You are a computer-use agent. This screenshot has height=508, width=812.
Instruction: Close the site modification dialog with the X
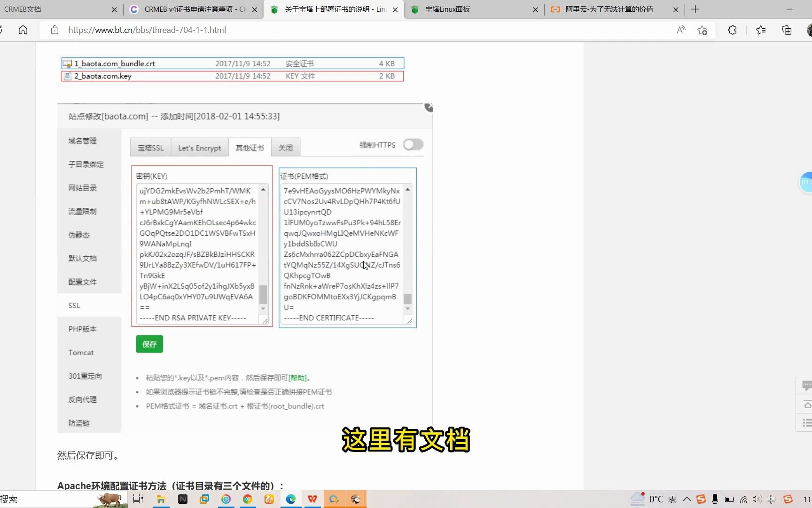[x=429, y=107]
